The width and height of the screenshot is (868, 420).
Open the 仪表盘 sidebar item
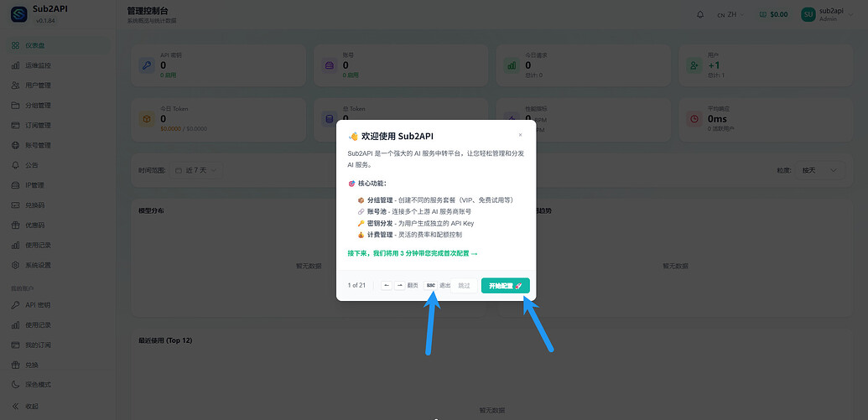pos(58,45)
